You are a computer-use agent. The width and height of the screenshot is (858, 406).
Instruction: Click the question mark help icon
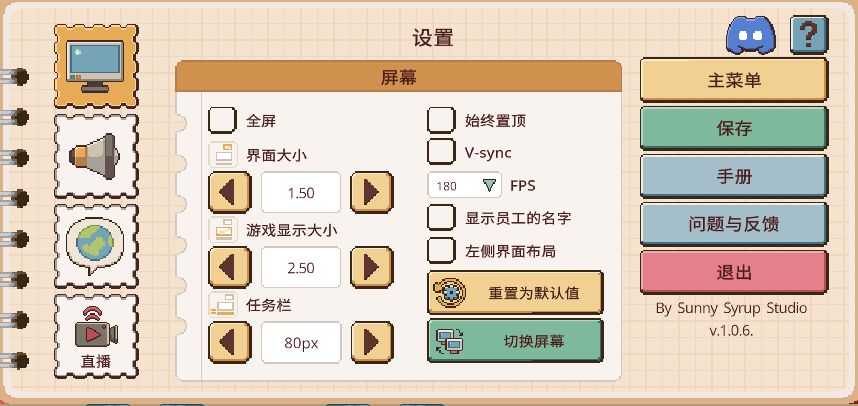808,37
